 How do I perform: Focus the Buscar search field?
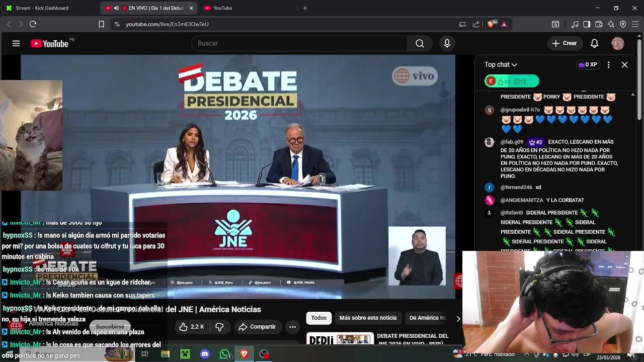(x=299, y=44)
